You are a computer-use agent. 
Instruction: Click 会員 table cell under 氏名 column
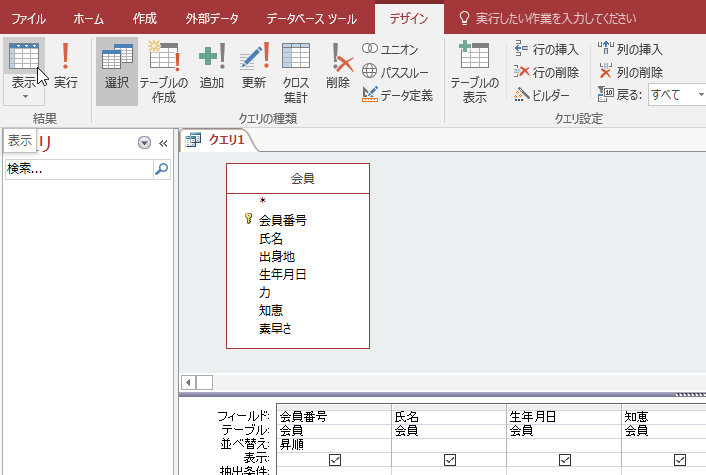(x=449, y=431)
